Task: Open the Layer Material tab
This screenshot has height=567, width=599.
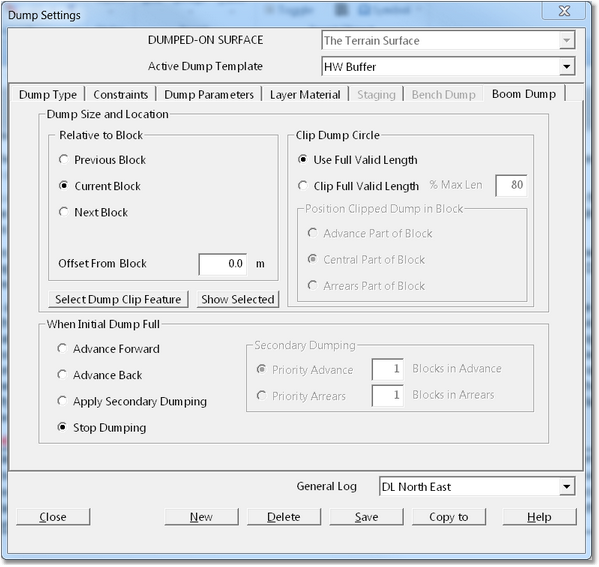Action: [x=305, y=94]
